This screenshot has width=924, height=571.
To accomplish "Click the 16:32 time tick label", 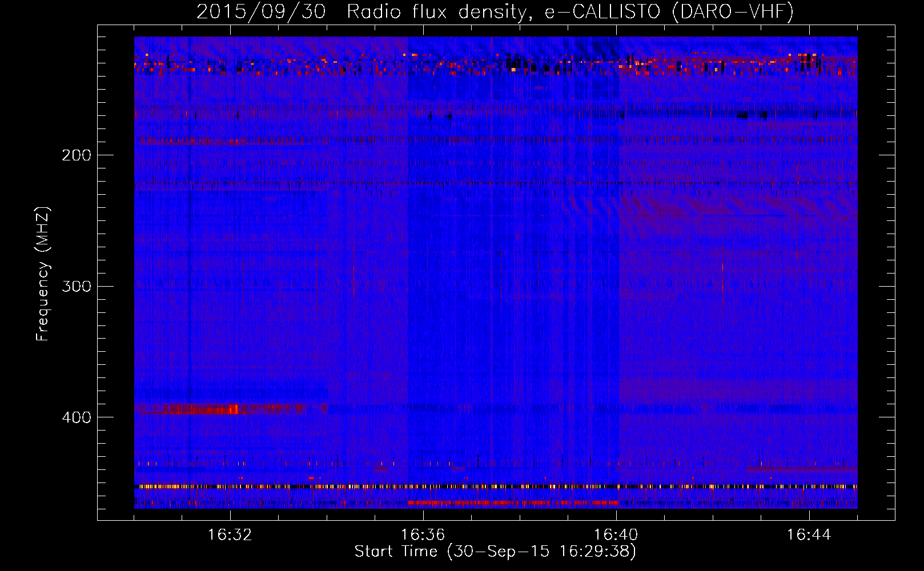I will click(230, 535).
